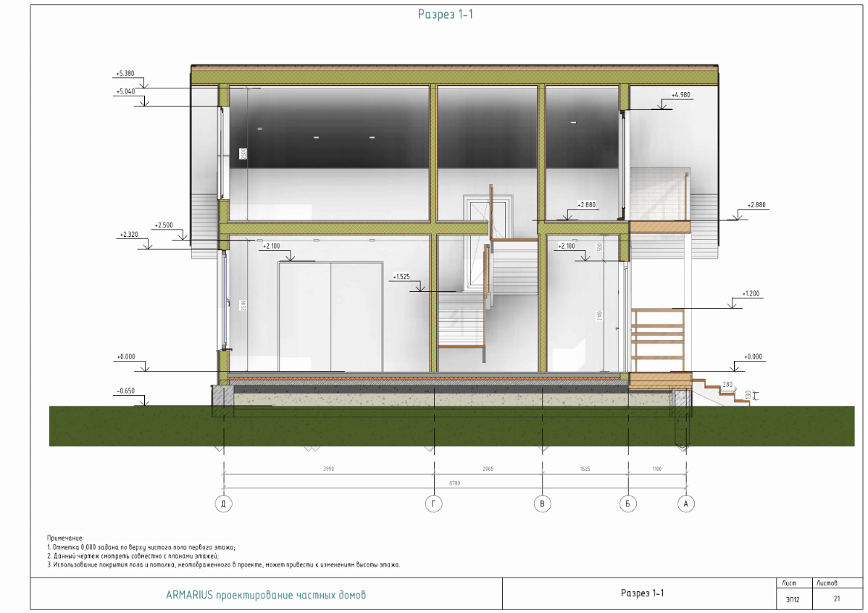Click the +2.500 elevation label

164,225
